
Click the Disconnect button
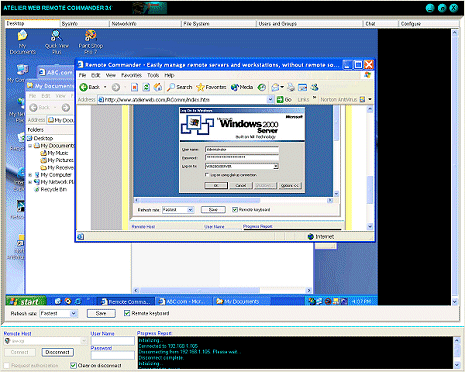[x=57, y=352]
